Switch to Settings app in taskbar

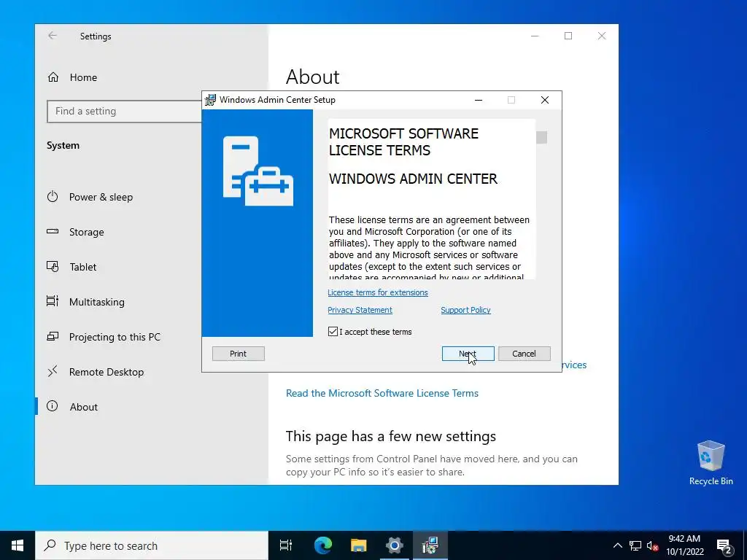395,545
